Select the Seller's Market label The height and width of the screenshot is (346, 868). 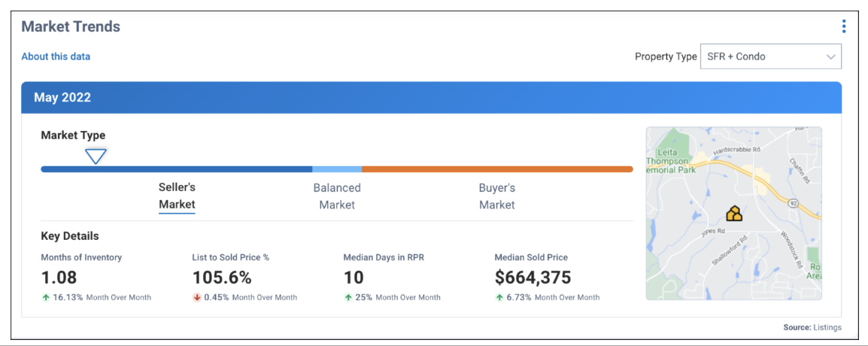coord(178,196)
